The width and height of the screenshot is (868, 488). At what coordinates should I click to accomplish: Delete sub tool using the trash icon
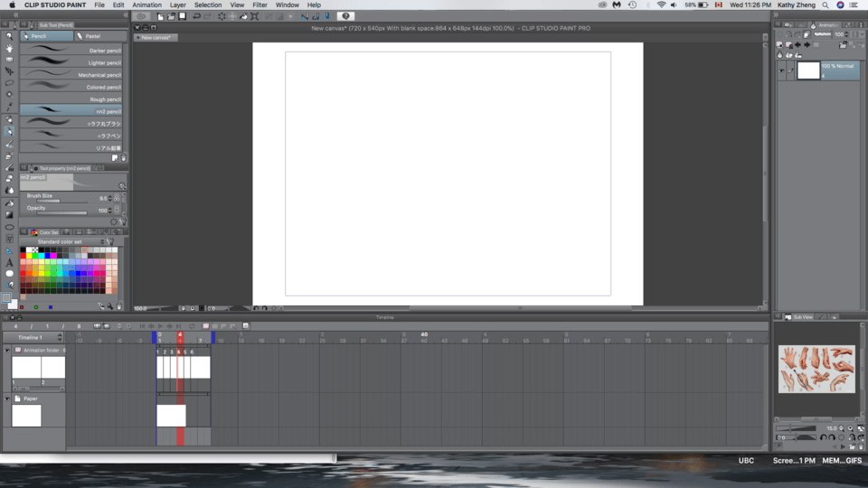[x=123, y=157]
